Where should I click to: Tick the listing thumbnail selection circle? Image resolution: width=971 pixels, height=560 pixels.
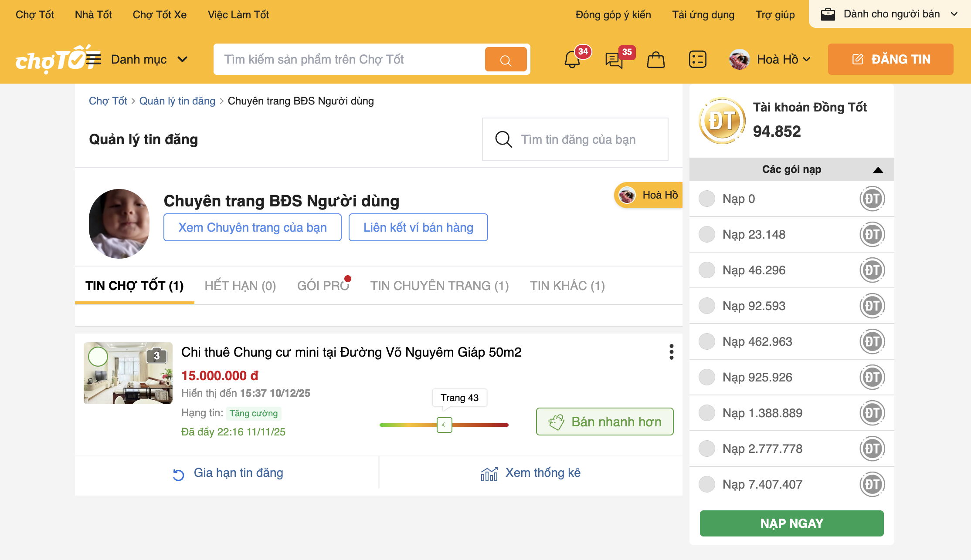tap(98, 357)
